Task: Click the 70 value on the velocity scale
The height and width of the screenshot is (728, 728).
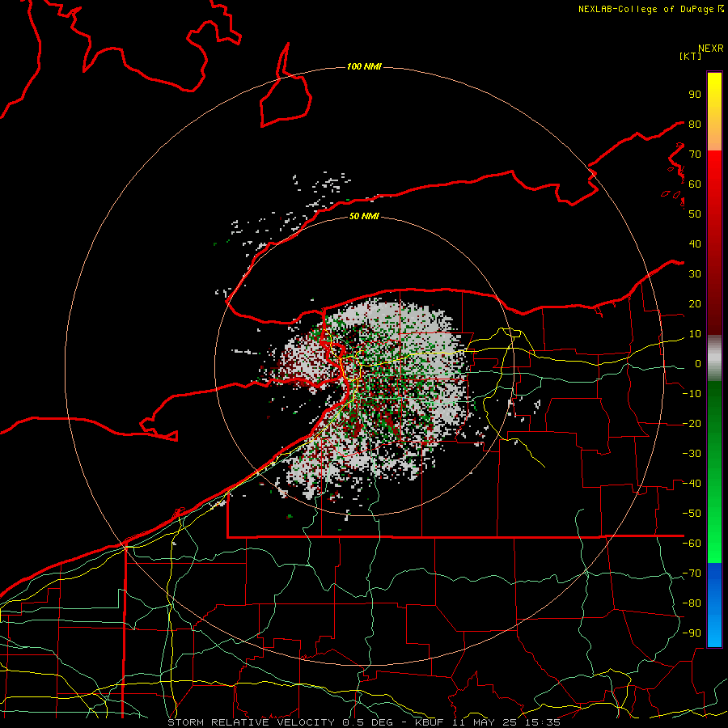Action: click(x=695, y=154)
